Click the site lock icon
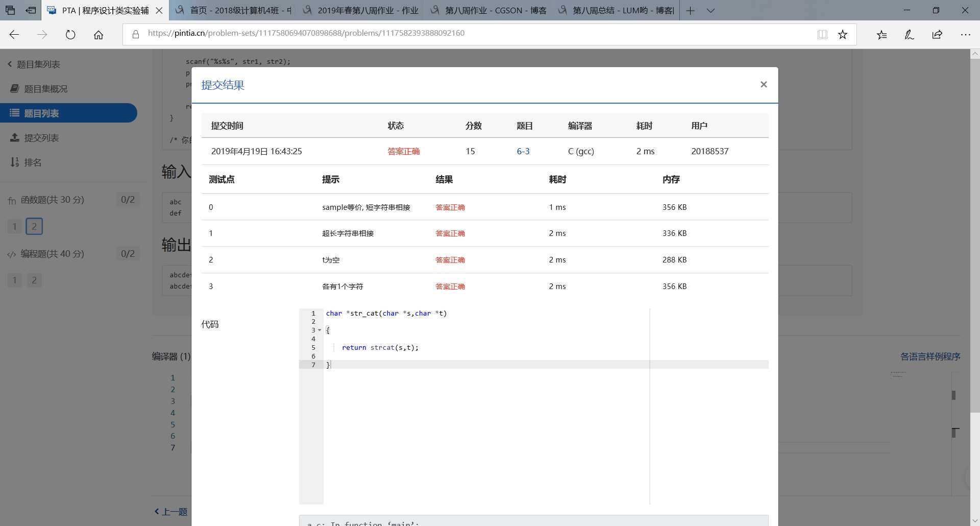Viewport: 980px width, 526px height. pyautogui.click(x=136, y=34)
